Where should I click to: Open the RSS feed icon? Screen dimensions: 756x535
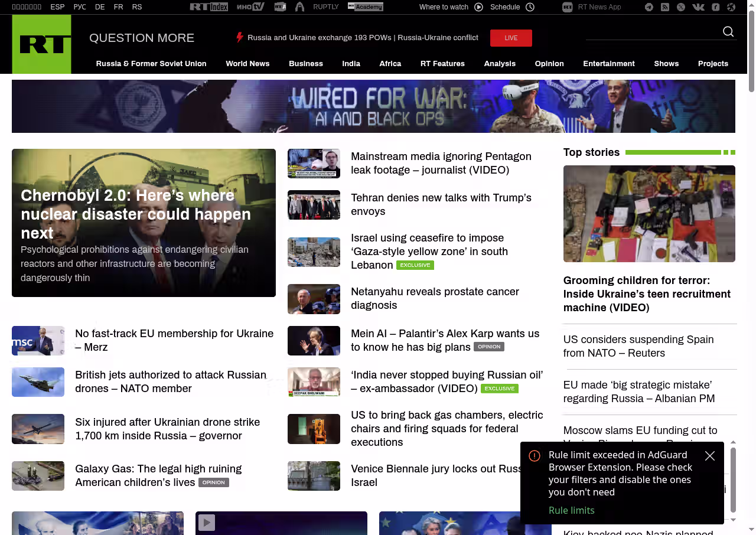click(x=665, y=7)
